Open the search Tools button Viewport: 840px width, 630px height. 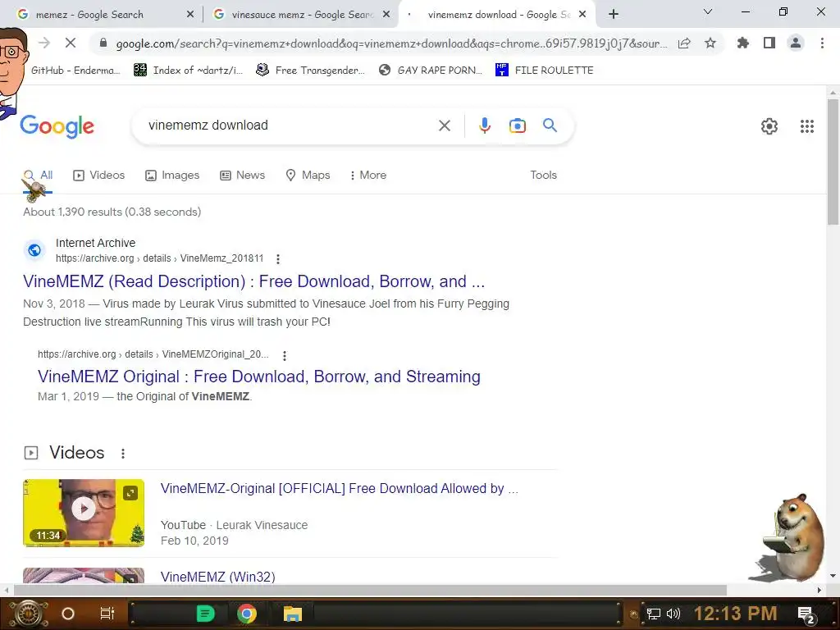point(543,176)
